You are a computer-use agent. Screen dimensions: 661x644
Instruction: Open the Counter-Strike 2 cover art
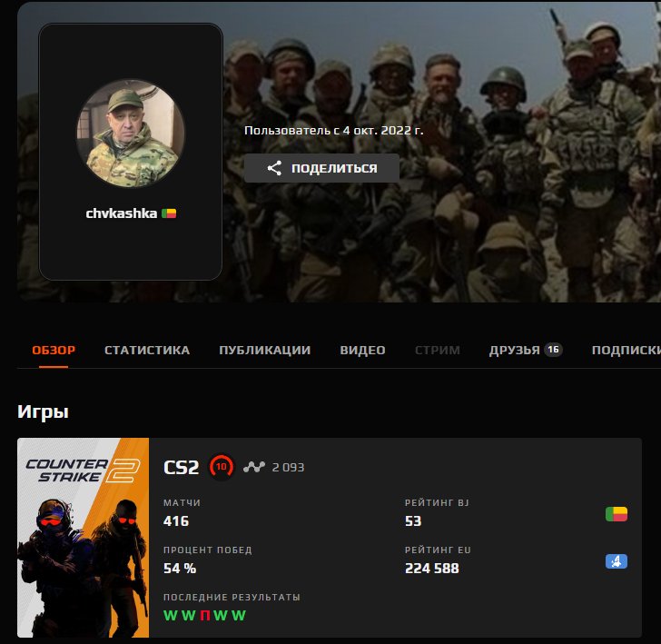pos(83,537)
